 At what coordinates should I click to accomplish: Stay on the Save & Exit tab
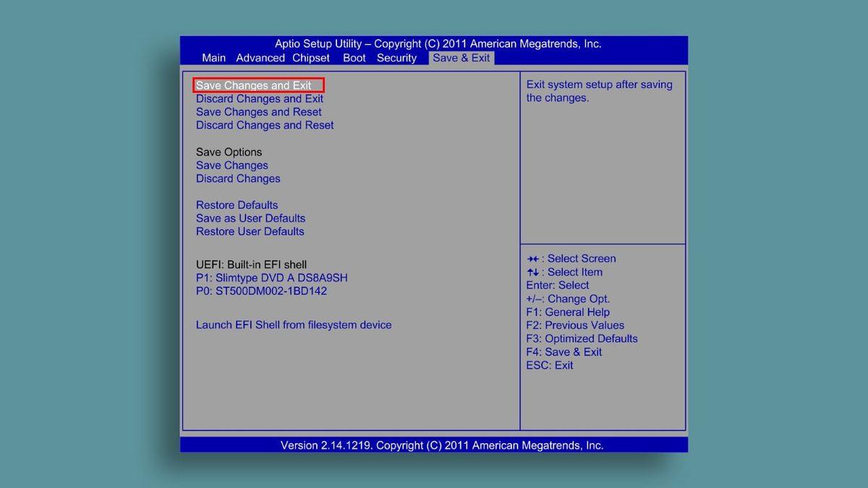461,58
